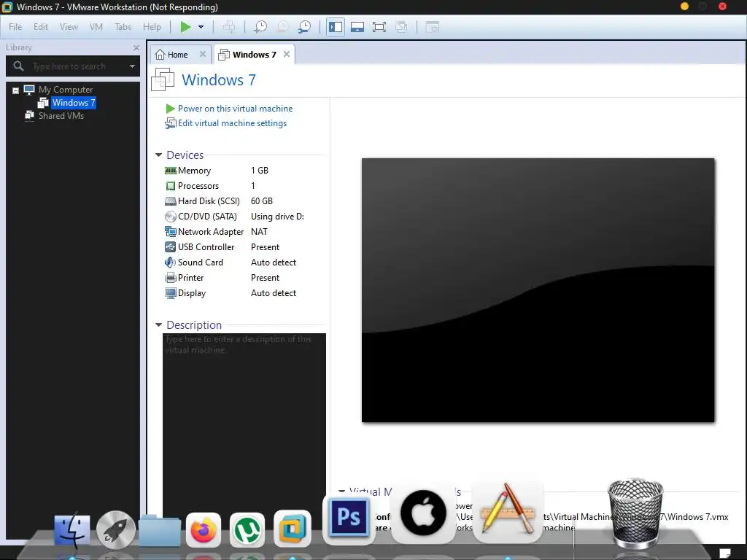Launch Photoshop from the dock
Screen dimensions: 747x560
tap(349, 519)
